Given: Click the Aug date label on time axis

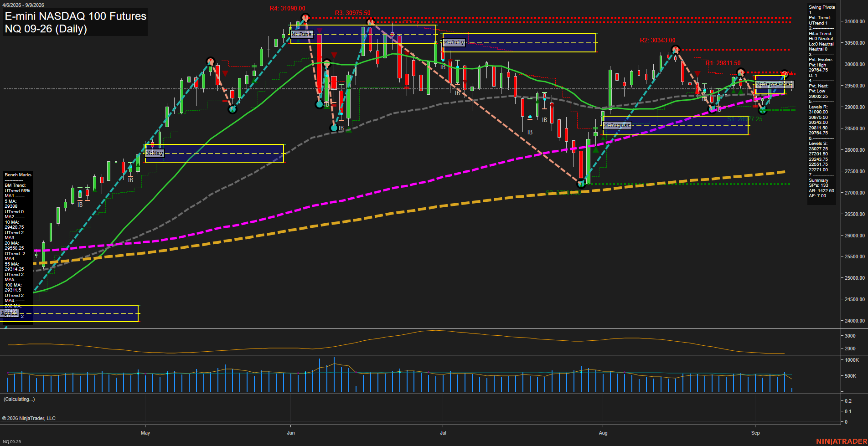Looking at the screenshot, I should click(x=603, y=433).
